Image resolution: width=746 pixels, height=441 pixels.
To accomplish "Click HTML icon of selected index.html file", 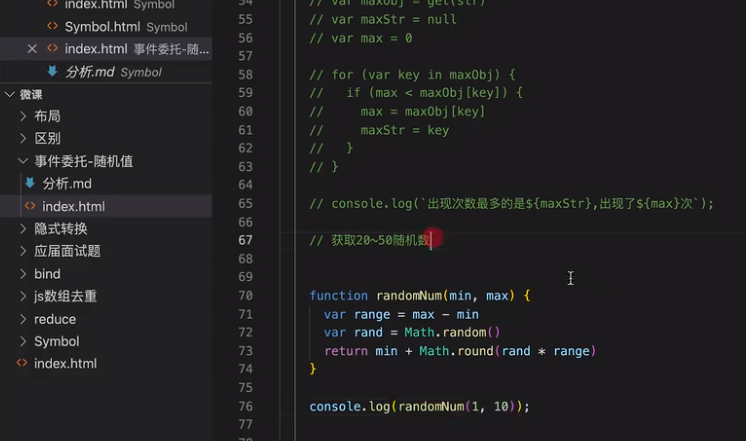I will (30, 206).
